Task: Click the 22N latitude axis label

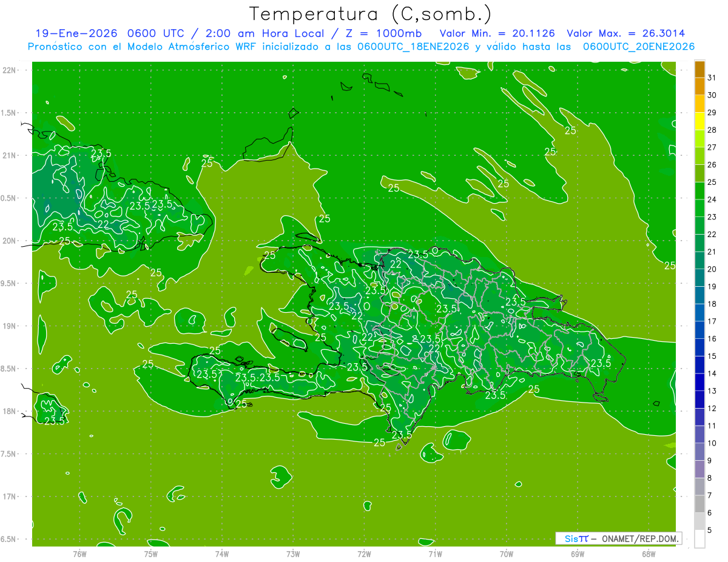Action: coord(9,70)
